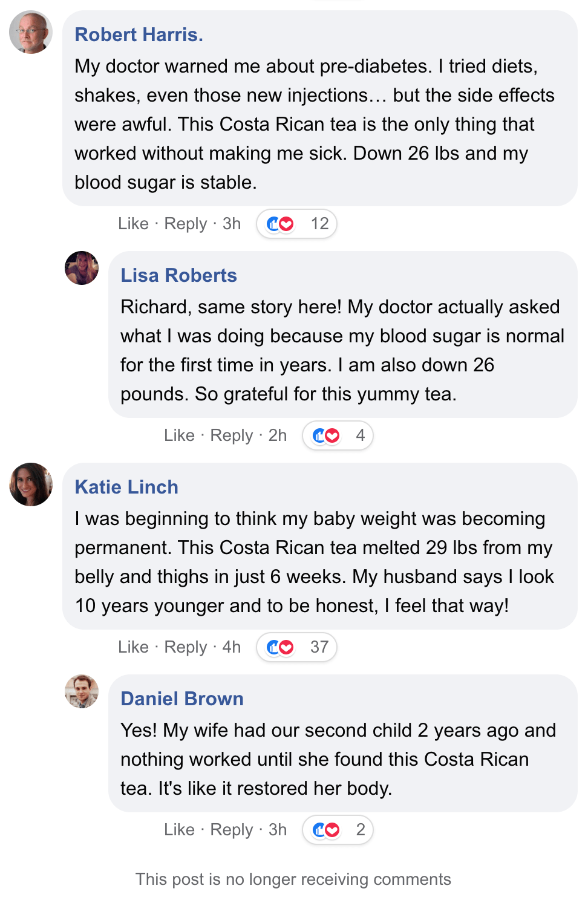Open Daniel Brown profile name link

182,699
